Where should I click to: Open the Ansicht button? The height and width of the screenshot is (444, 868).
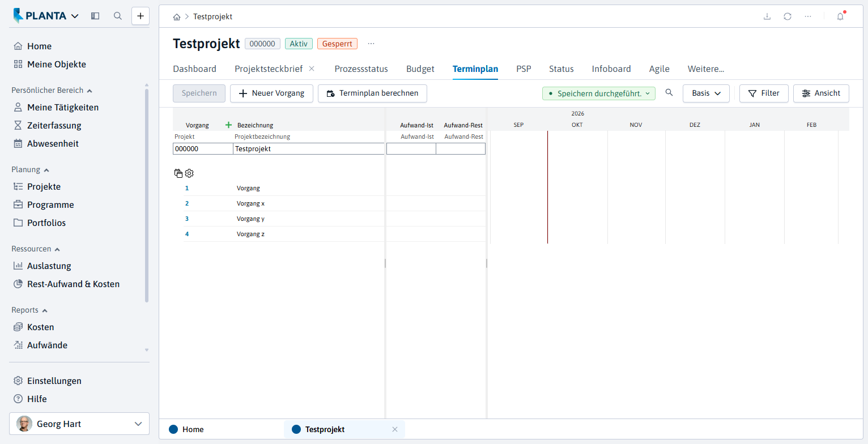(x=821, y=93)
